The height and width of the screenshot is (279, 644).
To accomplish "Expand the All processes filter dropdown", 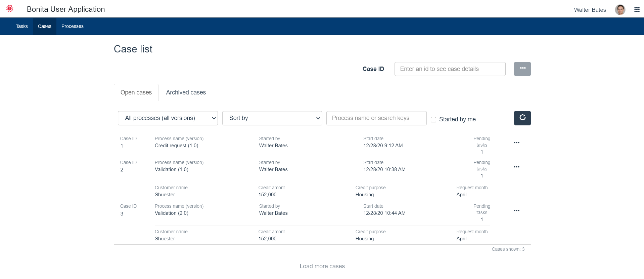I will click(x=168, y=118).
